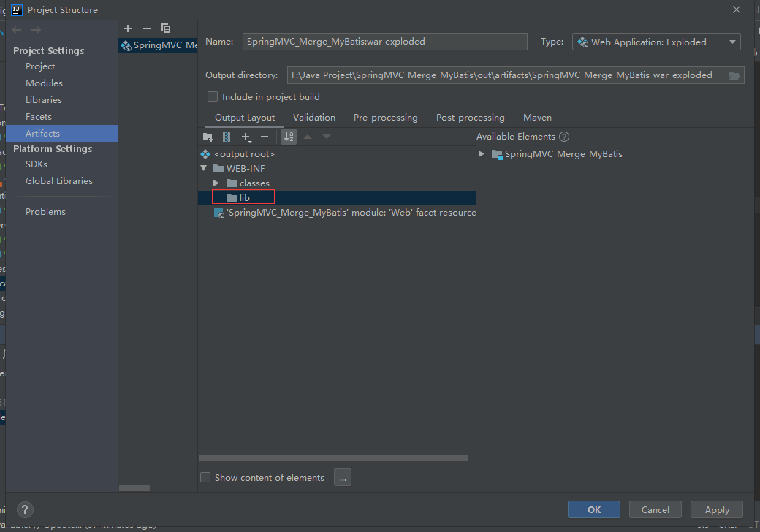Navigate back with left arrow

(17, 30)
